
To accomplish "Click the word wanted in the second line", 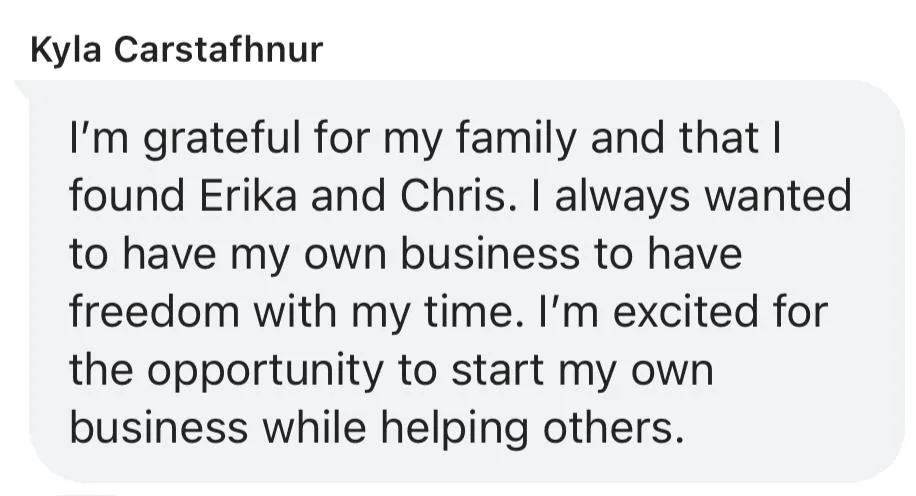I will click(778, 196).
